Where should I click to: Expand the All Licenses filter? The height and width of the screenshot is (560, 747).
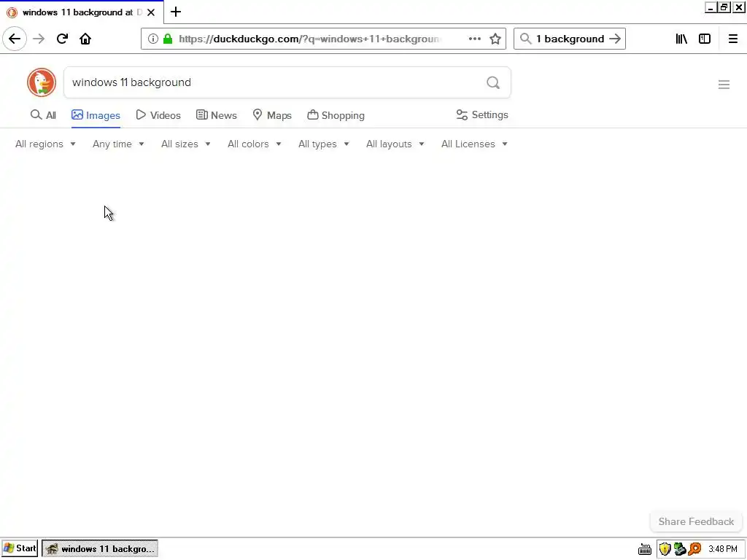coord(474,144)
